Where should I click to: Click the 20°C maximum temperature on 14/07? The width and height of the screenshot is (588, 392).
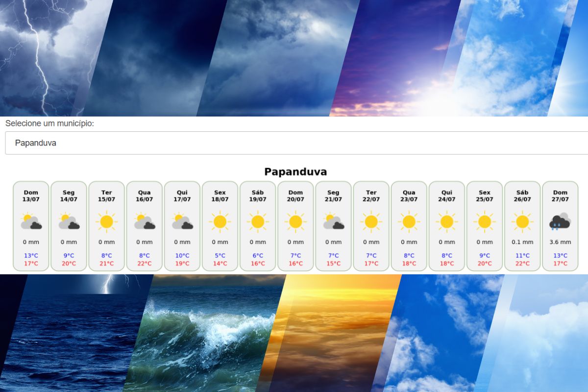(x=69, y=264)
